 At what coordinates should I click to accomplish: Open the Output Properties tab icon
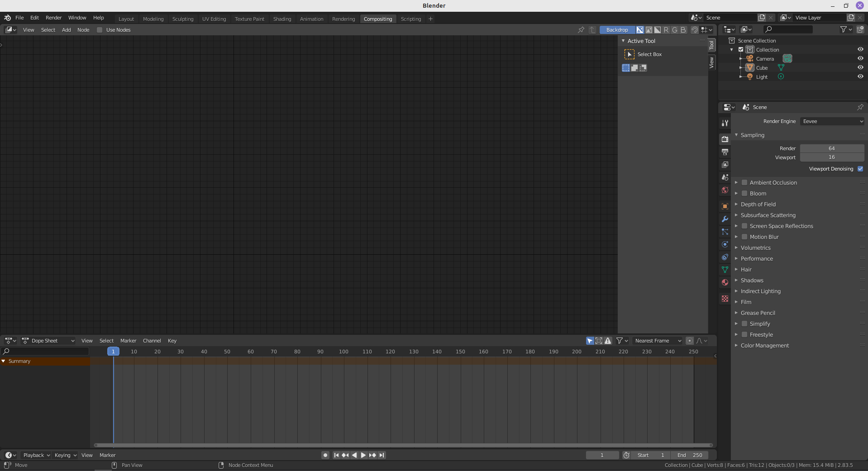click(x=725, y=152)
